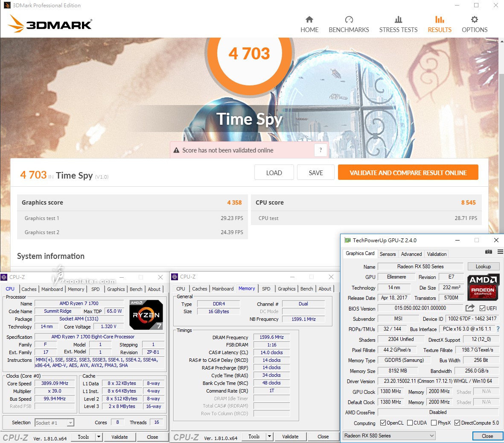The width and height of the screenshot is (504, 443).
Task: Open Graphics tab in Memory CPU-Z window
Action: coord(287,289)
